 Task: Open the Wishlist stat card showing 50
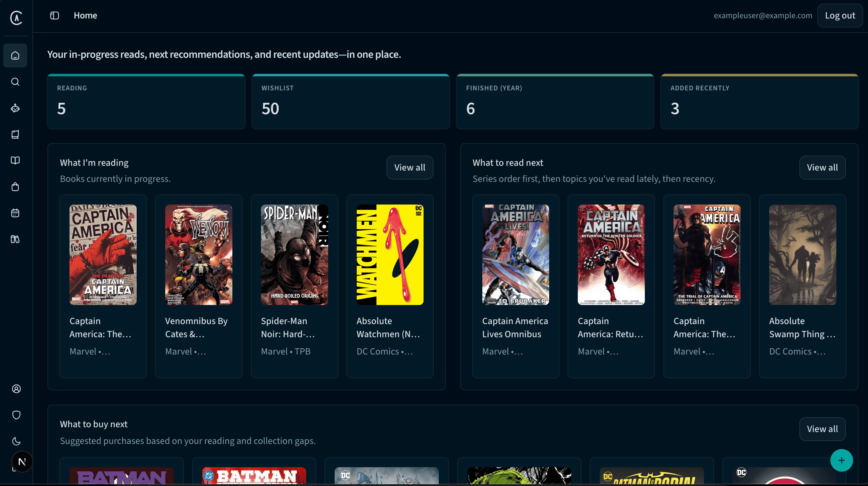point(350,102)
